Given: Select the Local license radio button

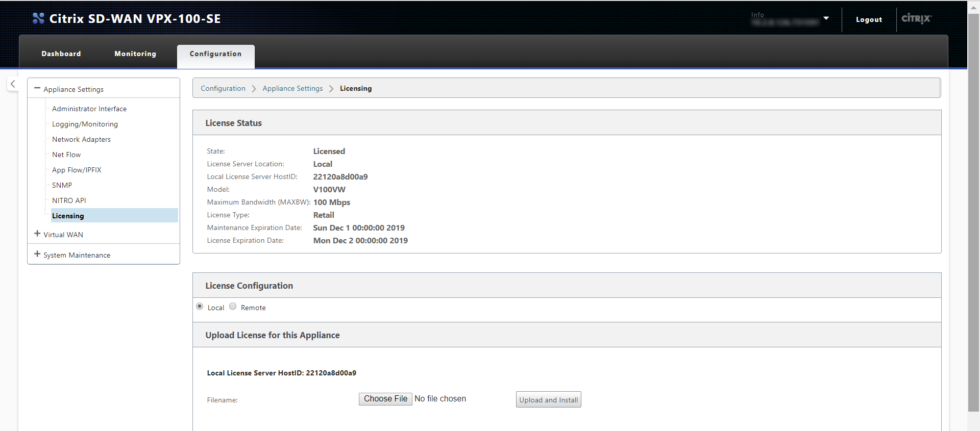Looking at the screenshot, I should [200, 306].
